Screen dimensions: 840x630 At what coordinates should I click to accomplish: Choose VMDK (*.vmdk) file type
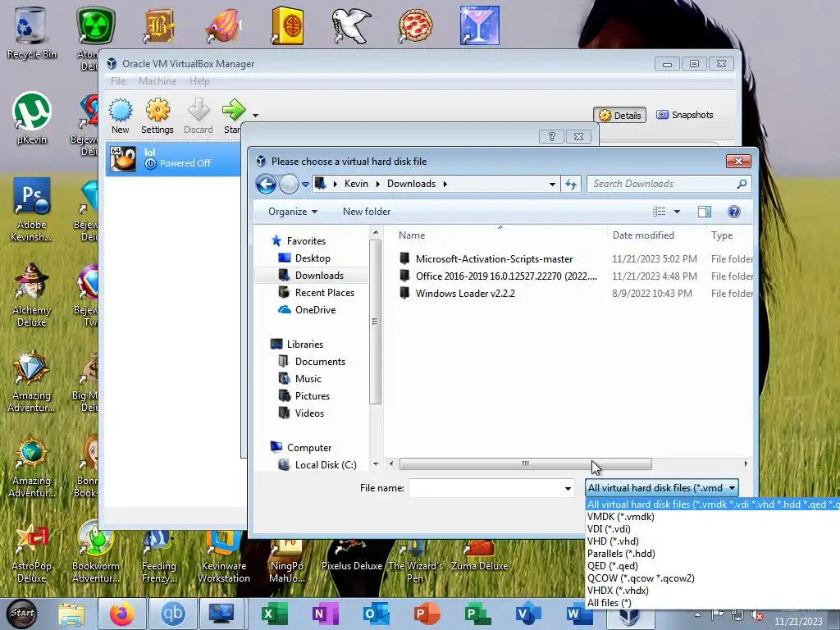[620, 517]
